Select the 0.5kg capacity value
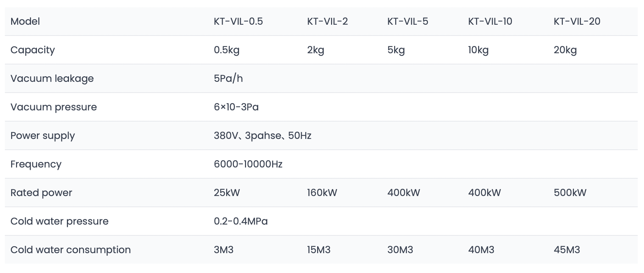644x273 pixels. click(x=227, y=50)
